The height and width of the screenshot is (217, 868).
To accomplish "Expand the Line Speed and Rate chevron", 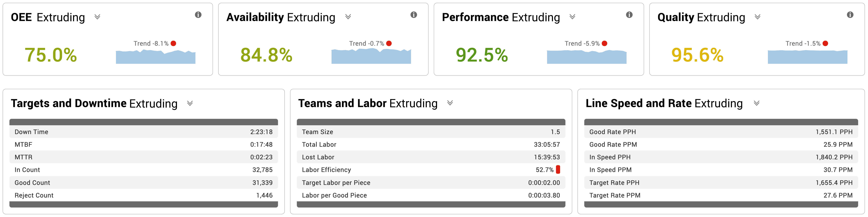I will click(757, 103).
